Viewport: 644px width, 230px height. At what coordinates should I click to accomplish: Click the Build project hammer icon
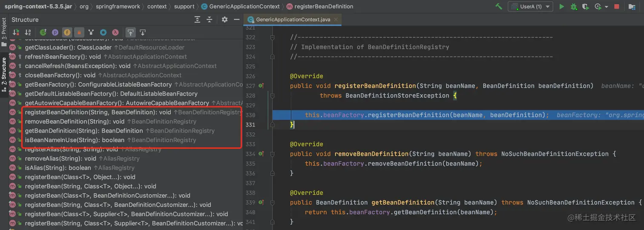499,6
